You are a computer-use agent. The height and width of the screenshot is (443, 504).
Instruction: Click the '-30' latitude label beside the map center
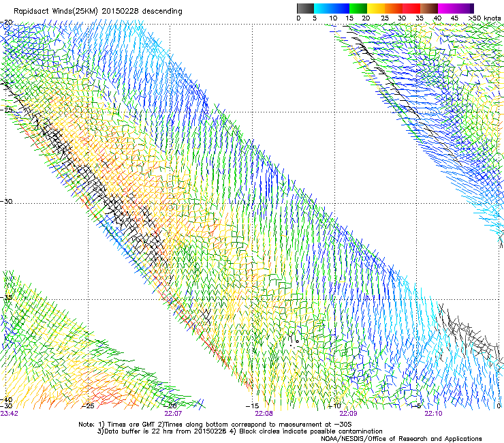(x=6, y=202)
